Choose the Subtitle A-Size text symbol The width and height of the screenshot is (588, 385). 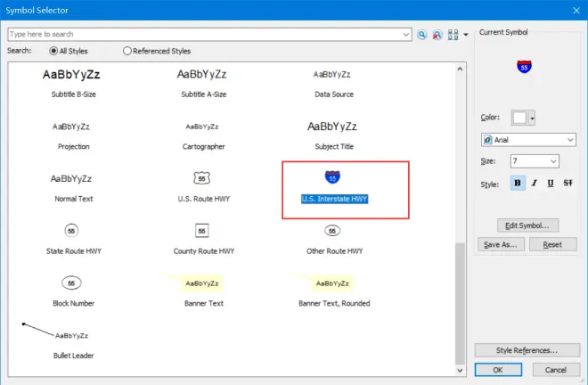point(201,74)
